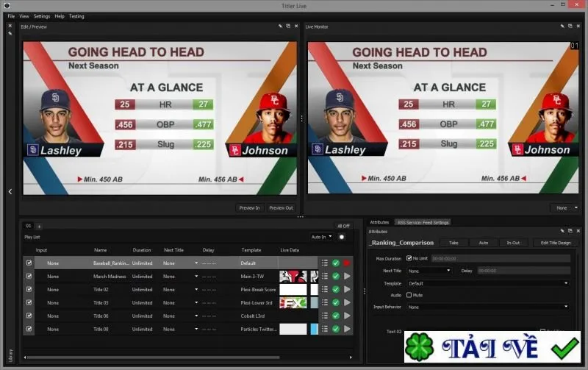Uncheck the Baseball_Rankin row checkbox

(29, 263)
